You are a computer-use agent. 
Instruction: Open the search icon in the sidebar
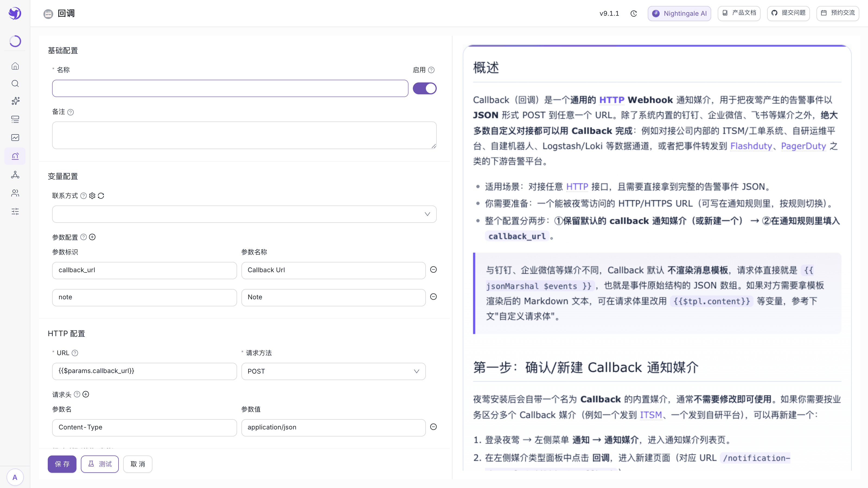[15, 84]
